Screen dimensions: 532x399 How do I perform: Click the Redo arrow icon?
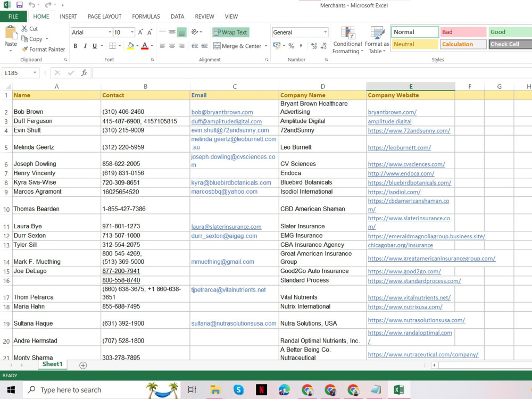point(48,5)
